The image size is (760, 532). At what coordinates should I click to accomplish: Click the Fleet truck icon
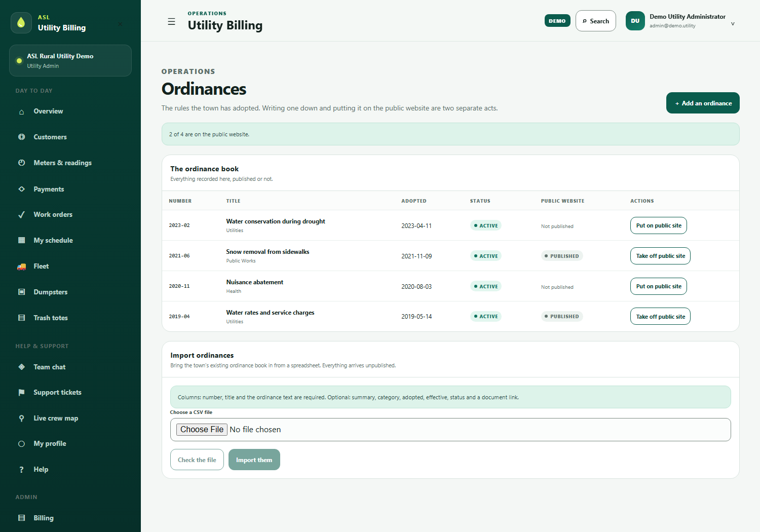(21, 267)
